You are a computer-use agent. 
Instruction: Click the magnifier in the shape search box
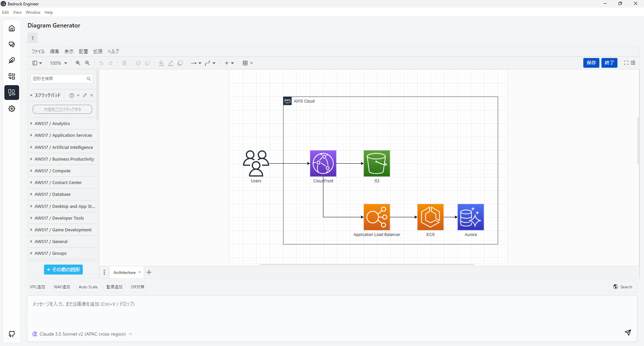pos(89,79)
